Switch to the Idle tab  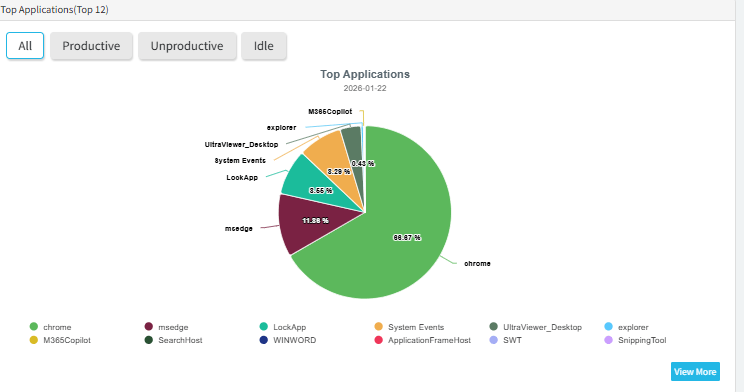pos(263,46)
